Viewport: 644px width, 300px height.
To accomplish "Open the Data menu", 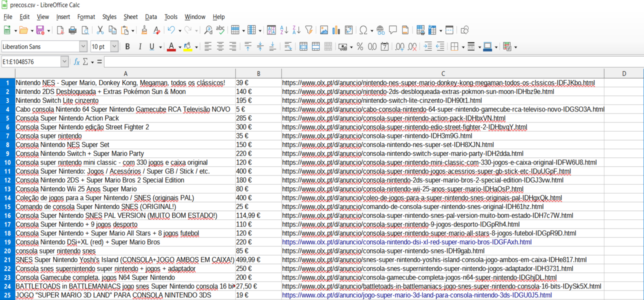I will (151, 17).
